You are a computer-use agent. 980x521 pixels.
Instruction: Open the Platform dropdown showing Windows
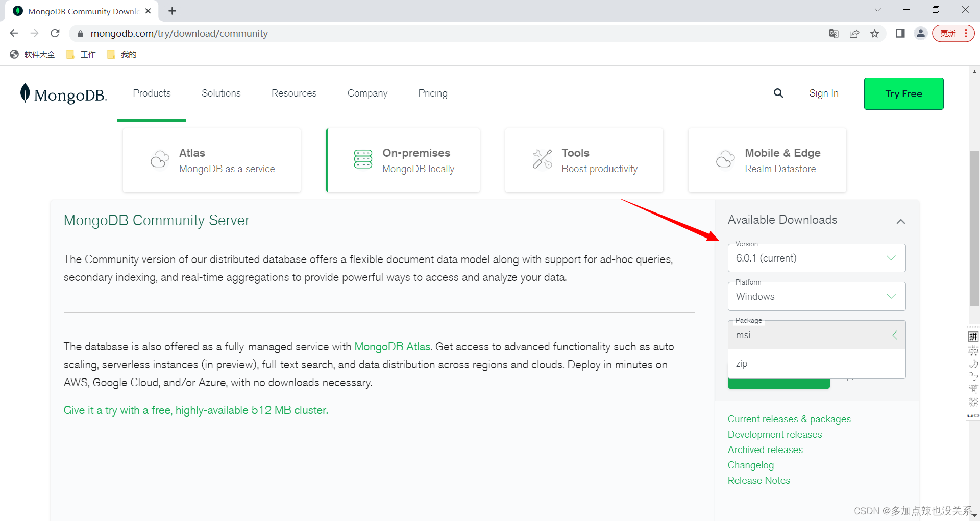click(x=816, y=297)
